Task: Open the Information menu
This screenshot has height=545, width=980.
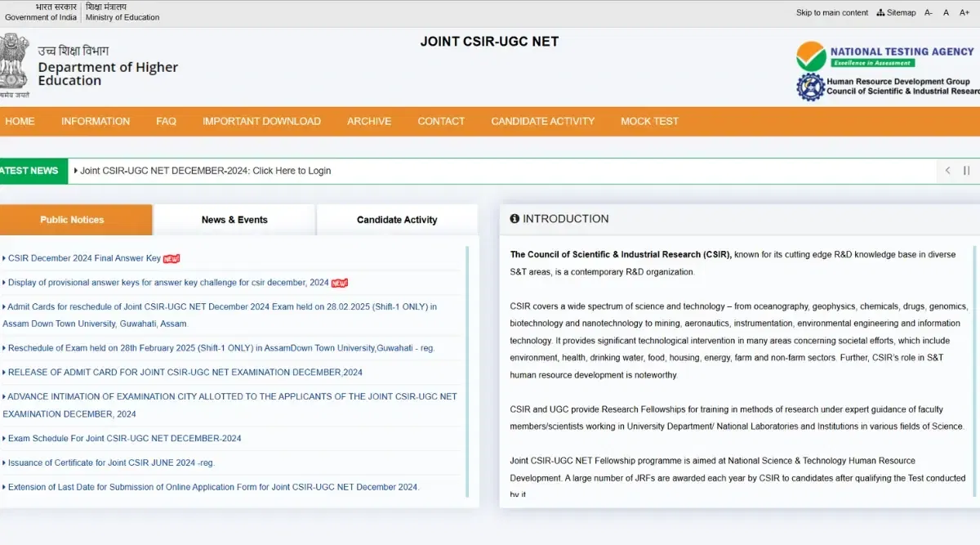Action: [96, 121]
